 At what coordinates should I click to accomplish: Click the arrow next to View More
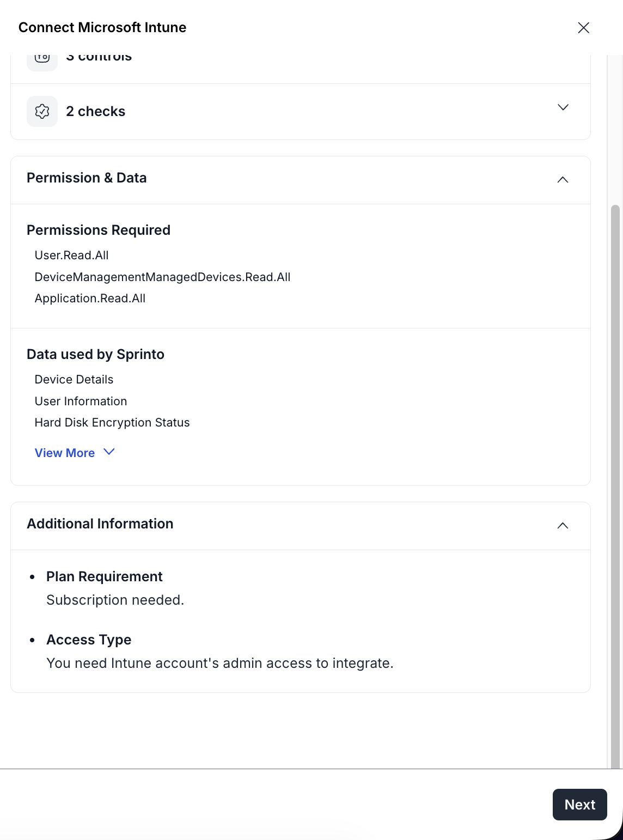(109, 452)
